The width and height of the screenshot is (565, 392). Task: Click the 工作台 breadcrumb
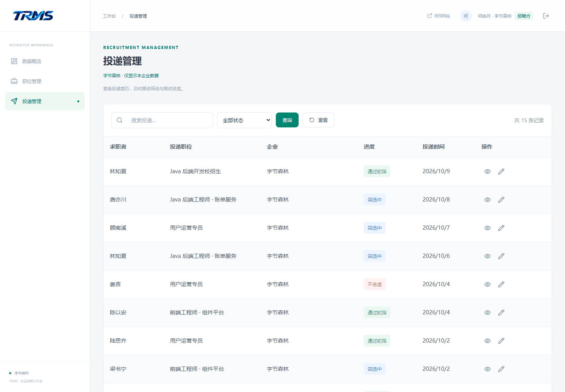pyautogui.click(x=109, y=16)
